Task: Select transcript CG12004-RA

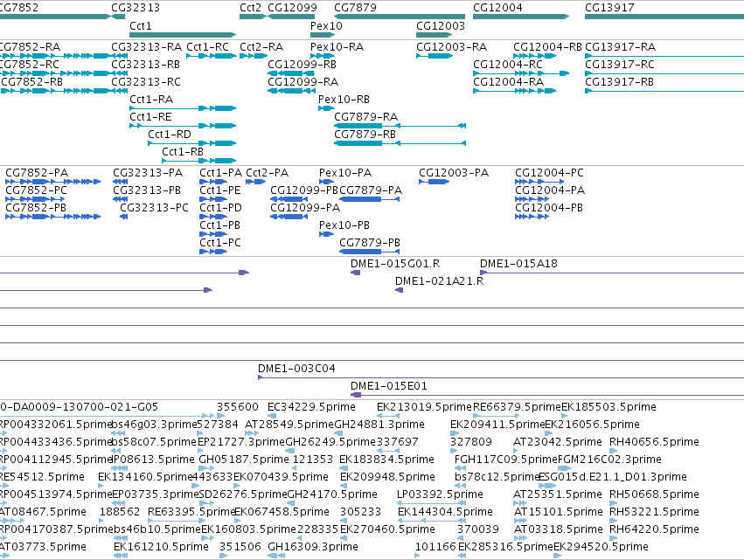Action: click(514, 91)
